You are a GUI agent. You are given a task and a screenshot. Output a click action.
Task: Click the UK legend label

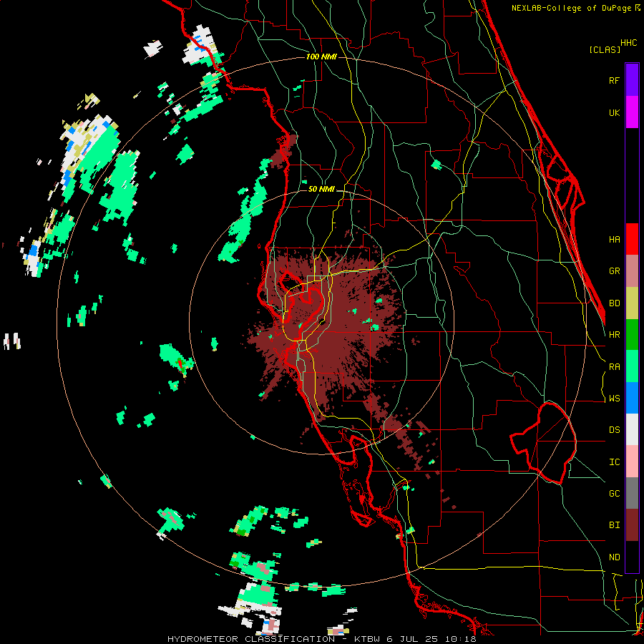614,112
